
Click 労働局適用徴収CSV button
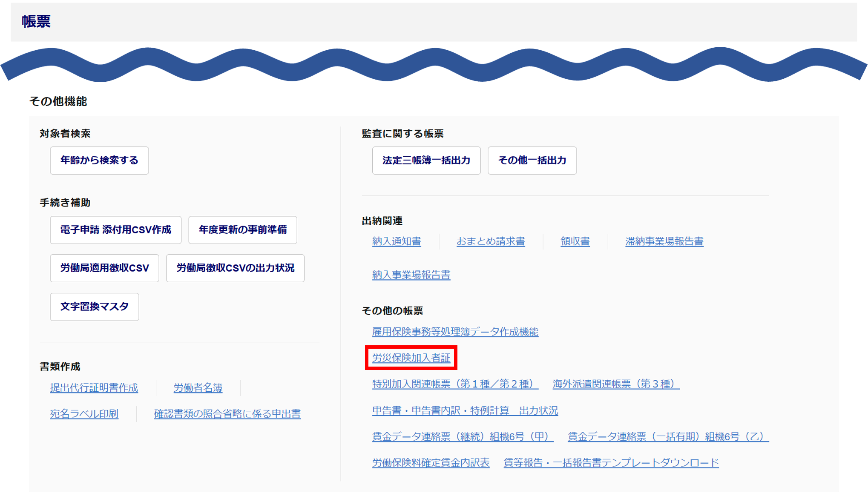click(104, 268)
